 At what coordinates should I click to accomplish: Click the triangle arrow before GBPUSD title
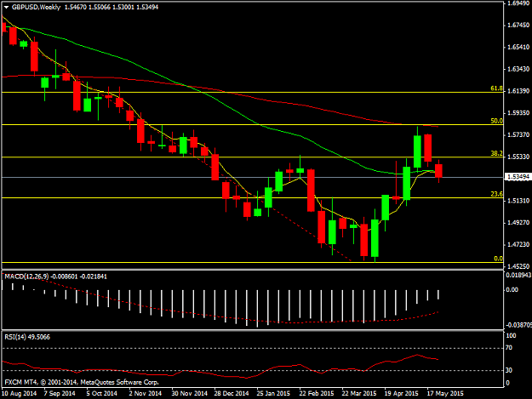pyautogui.click(x=7, y=7)
